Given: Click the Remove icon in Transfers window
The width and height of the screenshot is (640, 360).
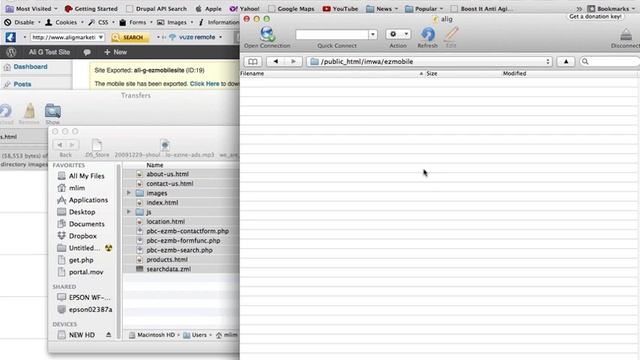Looking at the screenshot, I should [x=29, y=112].
